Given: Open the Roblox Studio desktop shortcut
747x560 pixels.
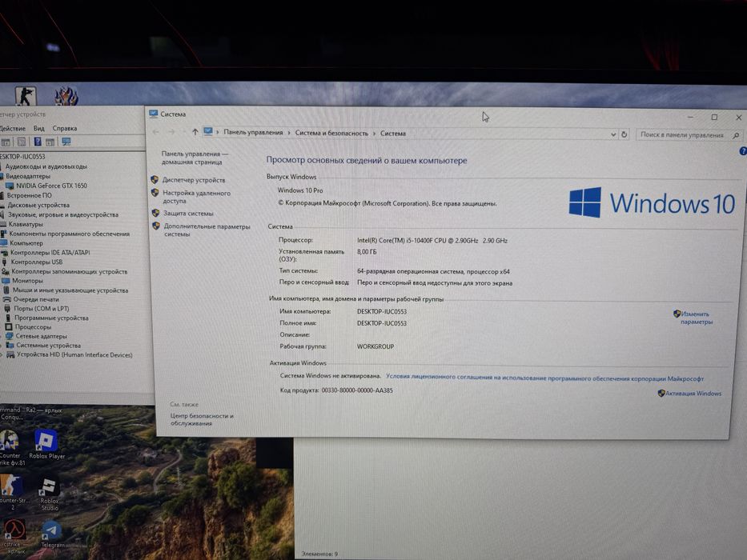Looking at the screenshot, I should [x=49, y=494].
